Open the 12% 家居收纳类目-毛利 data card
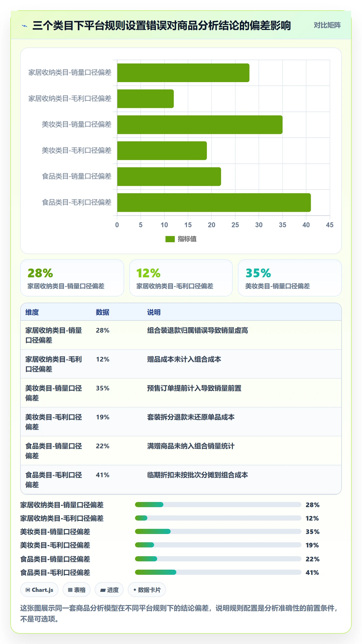Image resolution: width=362 pixels, height=644 pixels. (x=181, y=278)
